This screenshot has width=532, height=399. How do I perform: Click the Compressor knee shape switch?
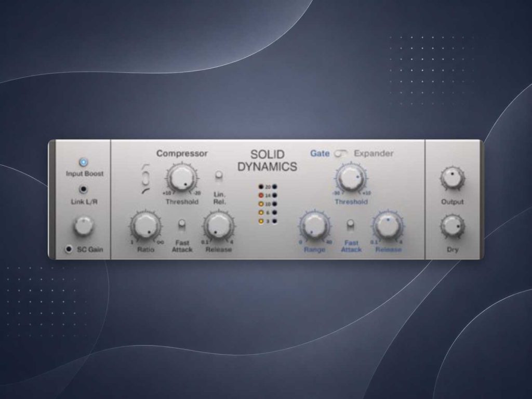(146, 179)
